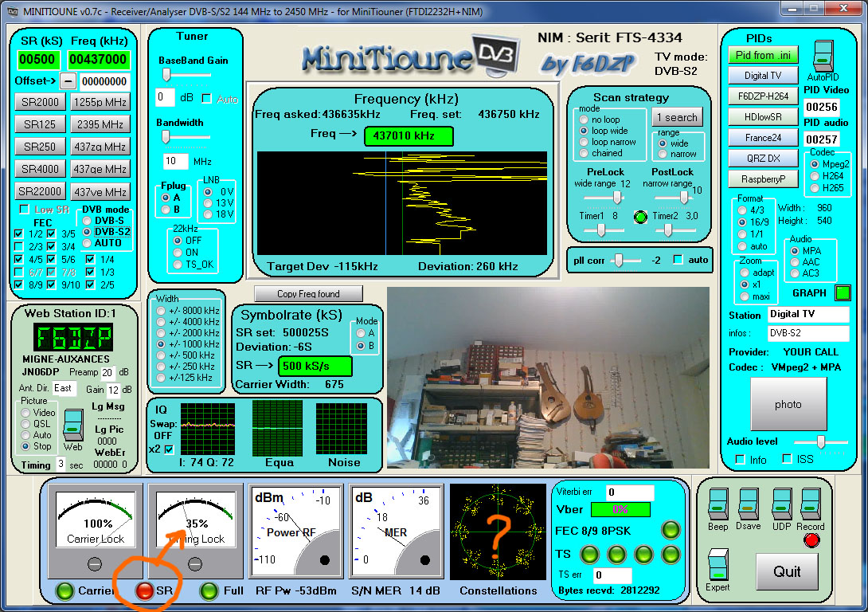Flip the Record switch
This screenshot has height=612, width=868.
(x=810, y=505)
